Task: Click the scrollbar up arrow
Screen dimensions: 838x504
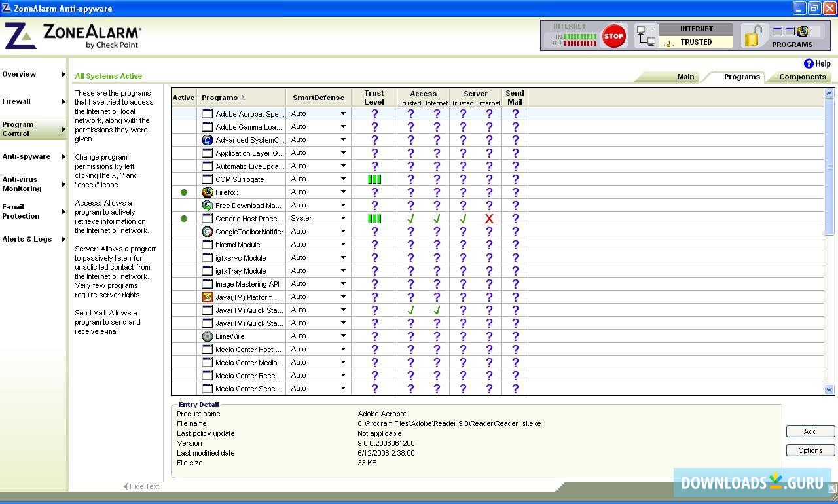Action: [x=829, y=93]
